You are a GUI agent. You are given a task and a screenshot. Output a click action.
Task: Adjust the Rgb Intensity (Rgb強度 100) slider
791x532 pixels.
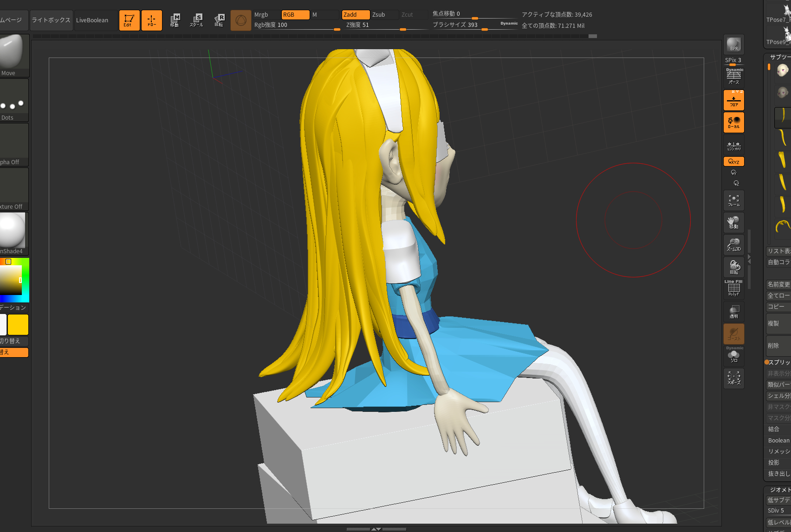click(x=297, y=25)
